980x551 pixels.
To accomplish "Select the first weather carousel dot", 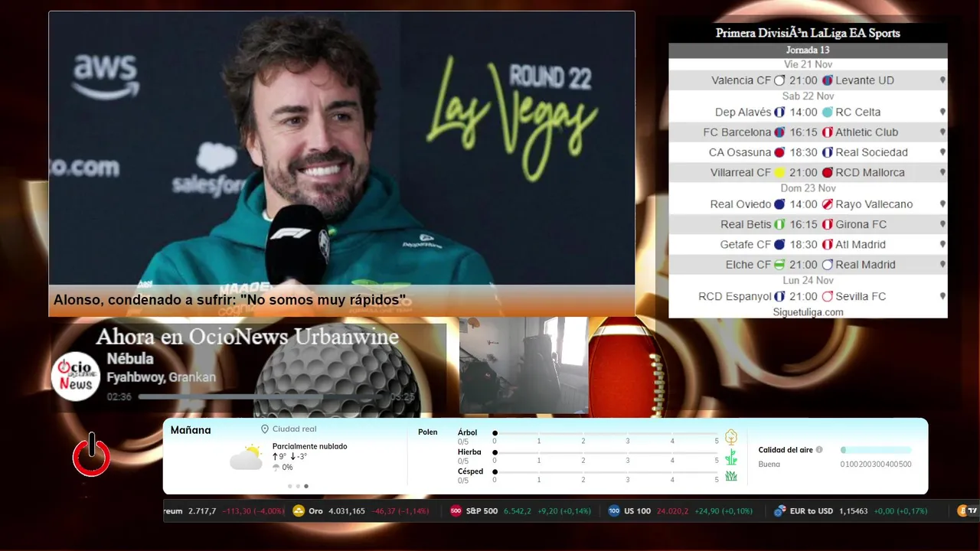I will click(289, 486).
